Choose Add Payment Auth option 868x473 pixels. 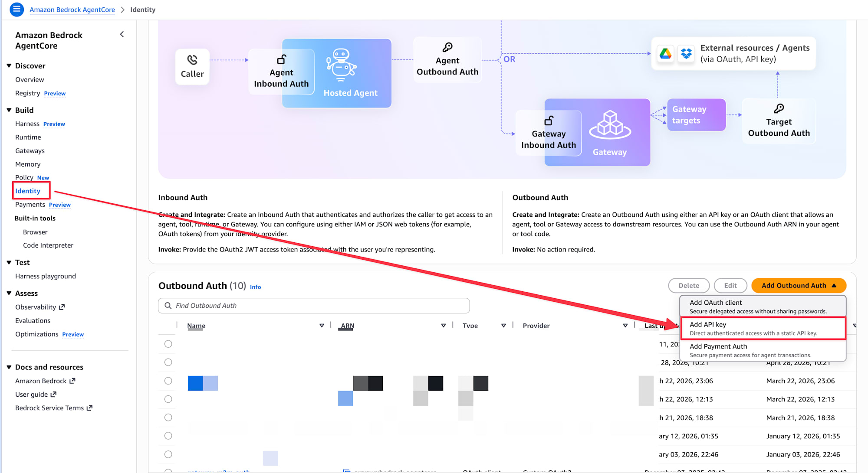pos(763,350)
